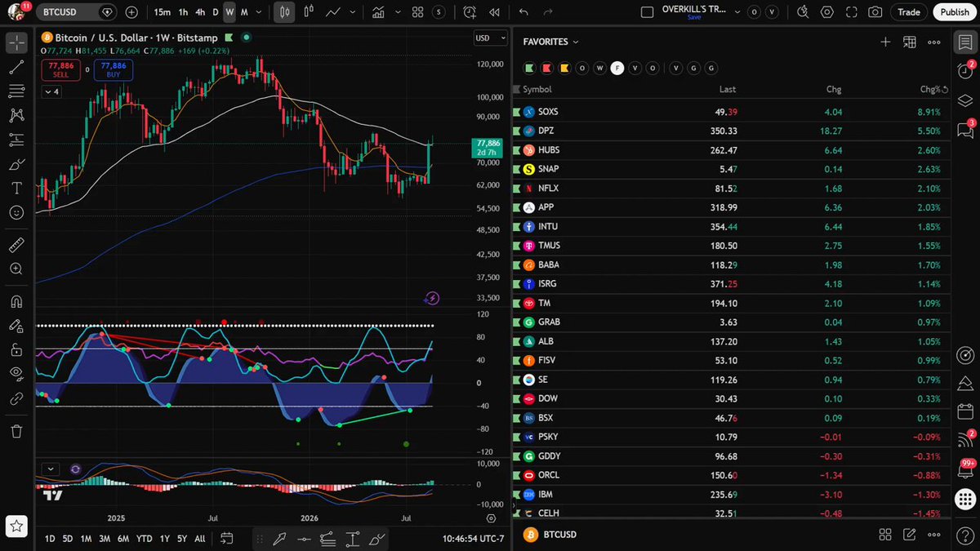Collapse the MACD pane chevron
This screenshot has height=551, width=980.
coord(51,469)
